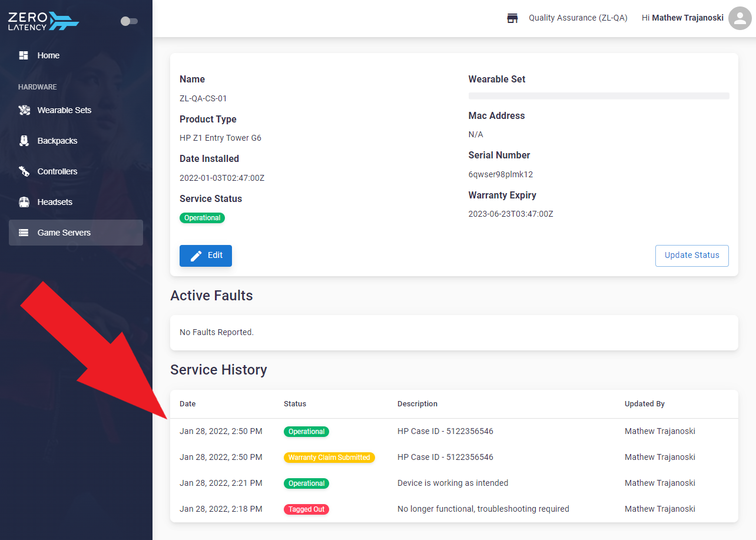Screen dimensions: 756x540
Task: Click Operational badge in 2:21 PM row
Action: [306, 483]
